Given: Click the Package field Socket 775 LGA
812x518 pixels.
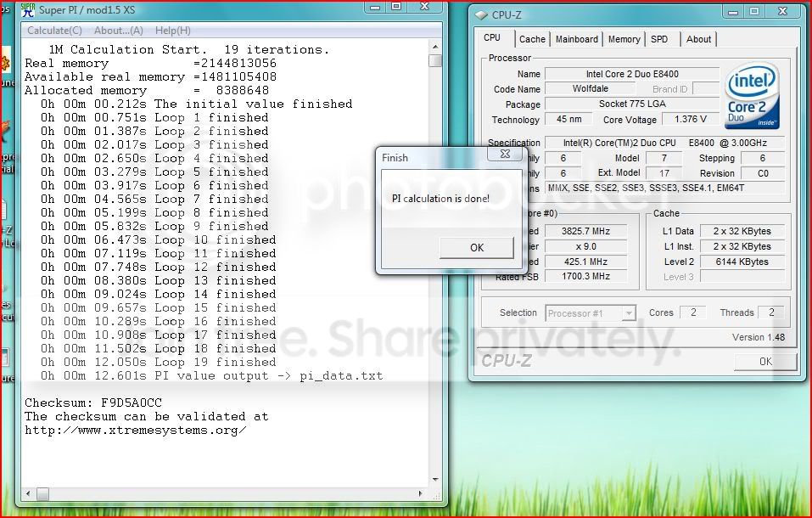Looking at the screenshot, I should pos(632,104).
